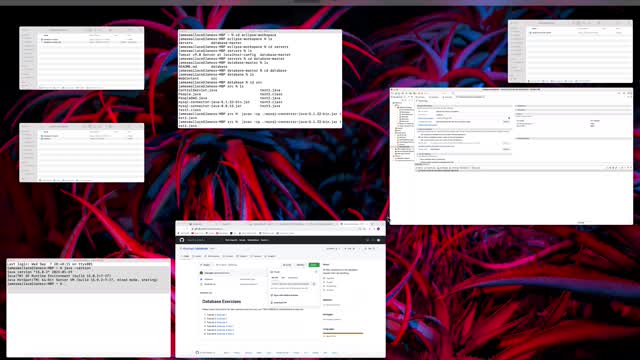Click Open launch configuration link in Eclipse

pos(427,125)
